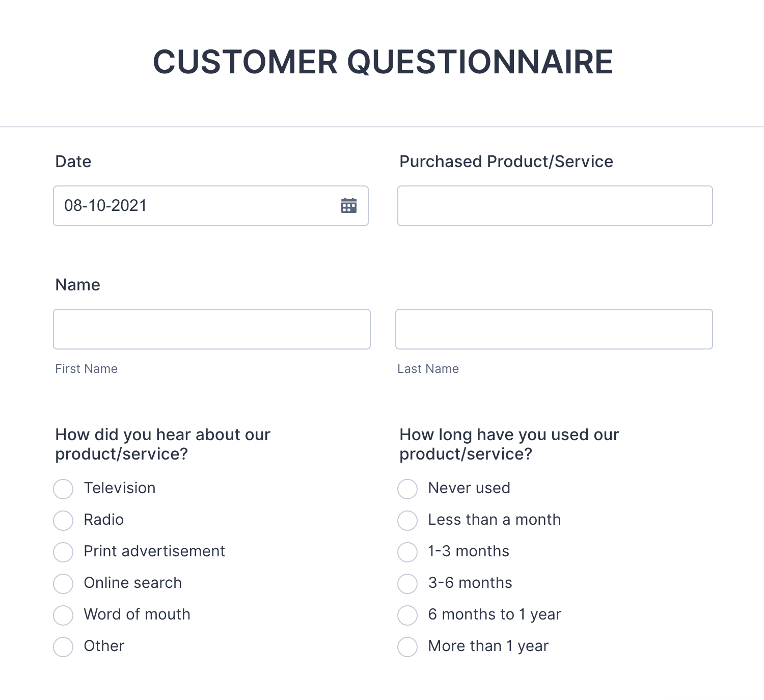This screenshot has width=764, height=700.
Task: Click the Purchased Product/Service label
Action: click(506, 161)
